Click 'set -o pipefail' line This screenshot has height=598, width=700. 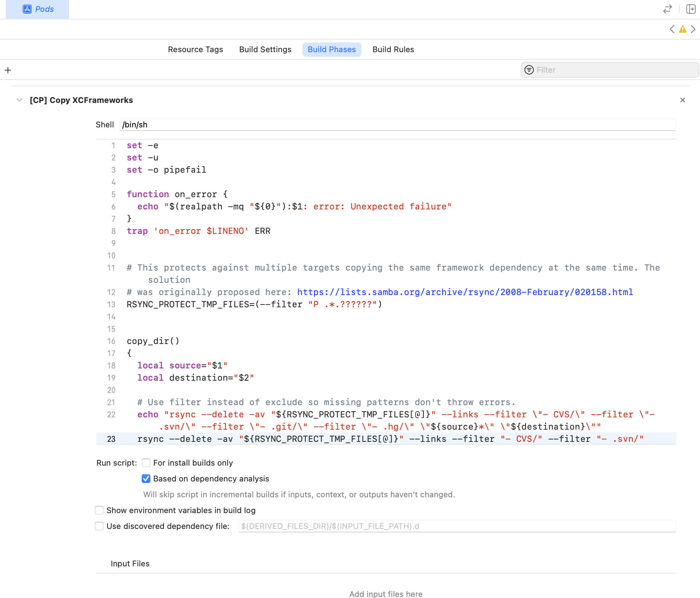click(x=167, y=170)
